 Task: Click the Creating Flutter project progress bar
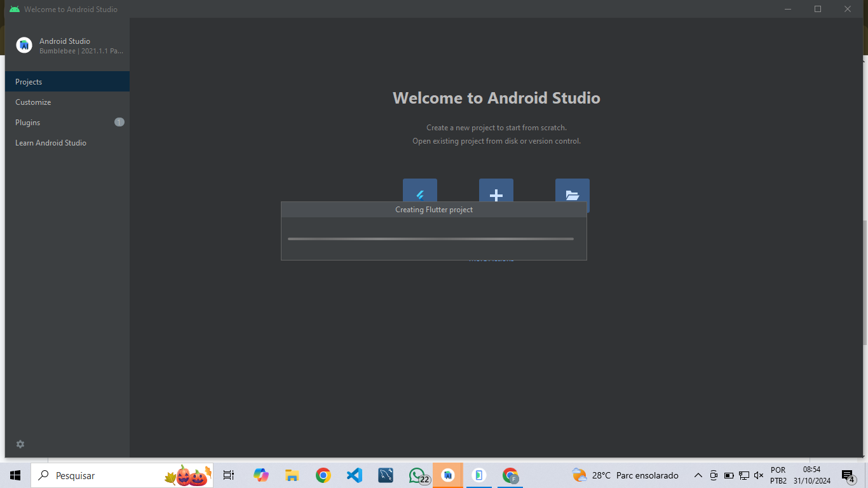point(431,239)
